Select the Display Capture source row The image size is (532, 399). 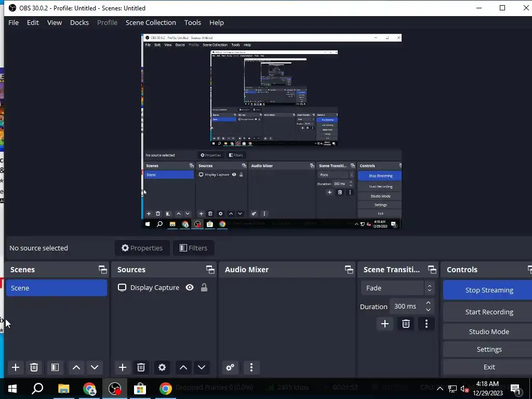click(x=164, y=288)
